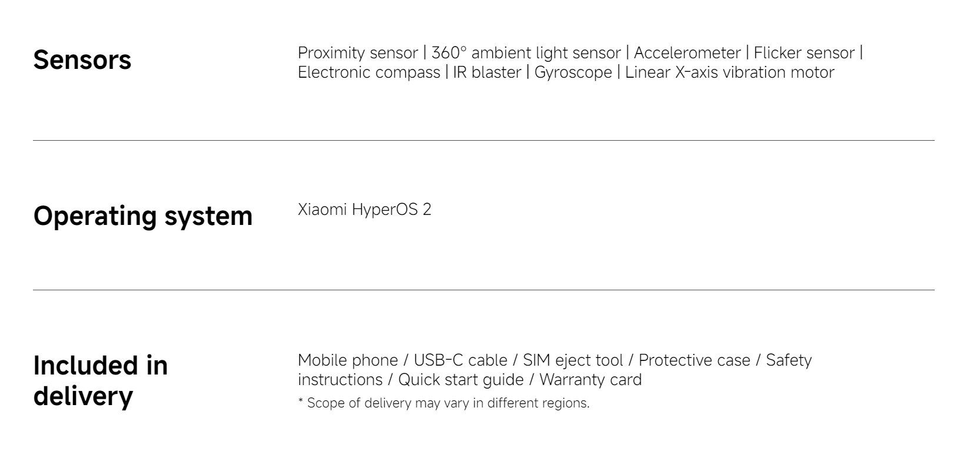Click the Mobile phone delivery item

348,360
